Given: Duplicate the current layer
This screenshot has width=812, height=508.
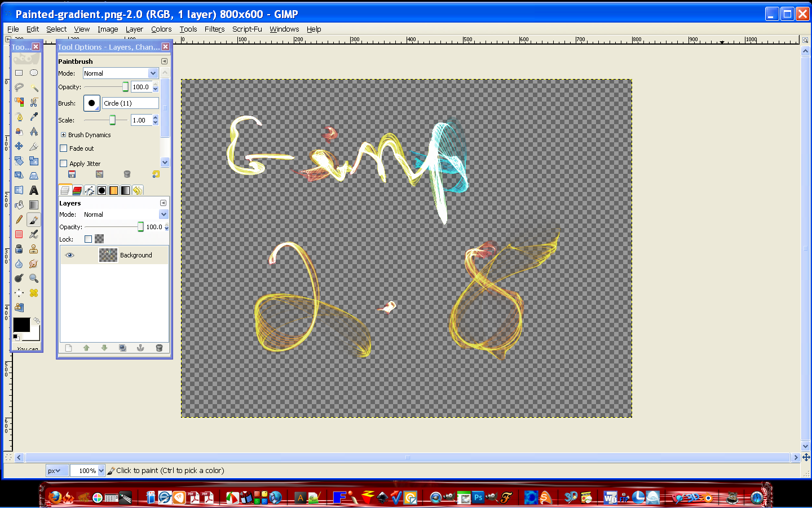Looking at the screenshot, I should tap(122, 348).
